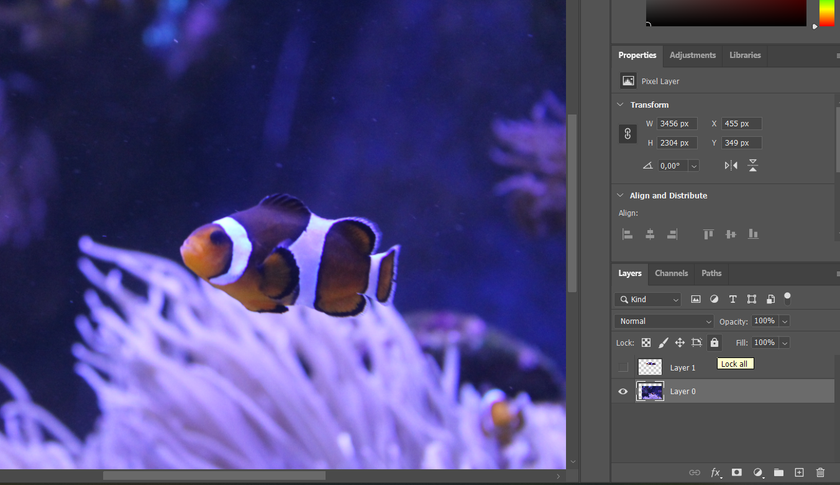
Task: Flip layer horizontally
Action: pos(731,166)
